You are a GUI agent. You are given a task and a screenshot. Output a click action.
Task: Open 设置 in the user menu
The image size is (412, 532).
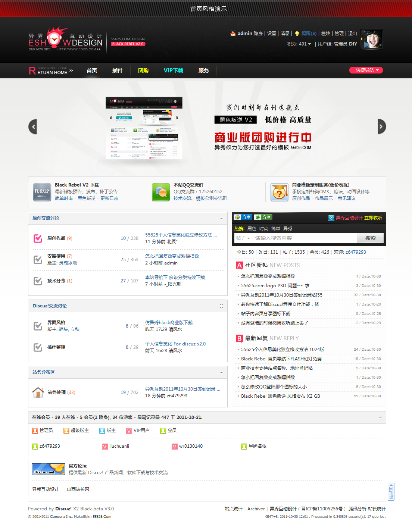tap(272, 34)
